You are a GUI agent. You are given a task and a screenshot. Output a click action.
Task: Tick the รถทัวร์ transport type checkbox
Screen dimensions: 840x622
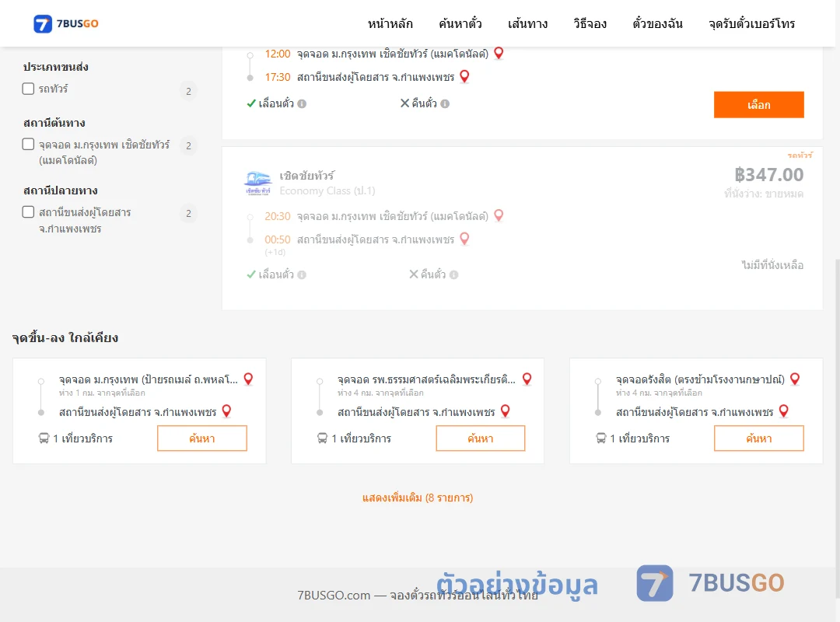coord(29,89)
